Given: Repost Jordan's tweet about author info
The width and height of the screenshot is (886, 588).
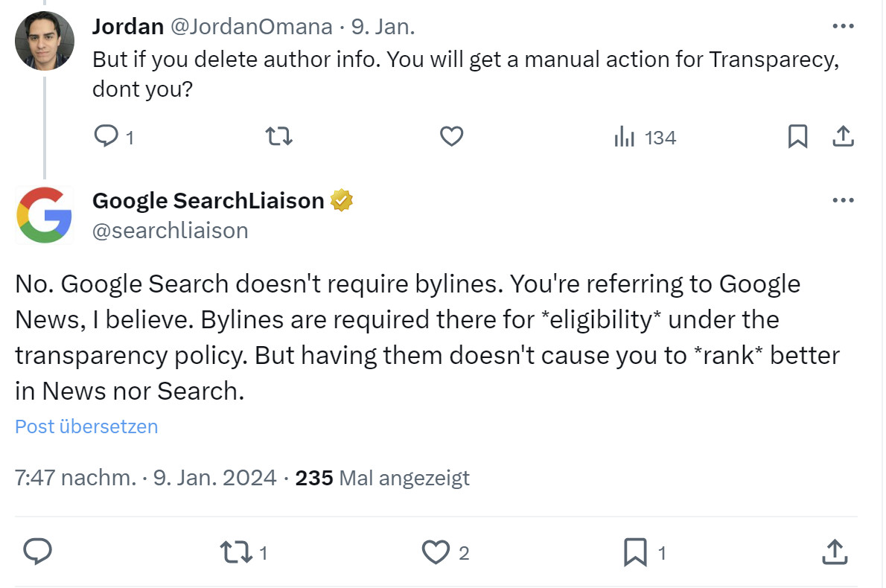Looking at the screenshot, I should (279, 137).
